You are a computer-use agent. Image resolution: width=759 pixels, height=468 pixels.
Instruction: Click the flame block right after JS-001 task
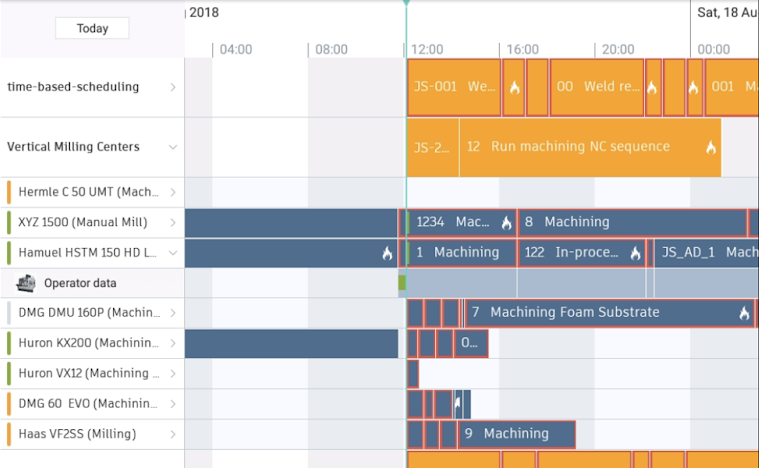(x=514, y=88)
